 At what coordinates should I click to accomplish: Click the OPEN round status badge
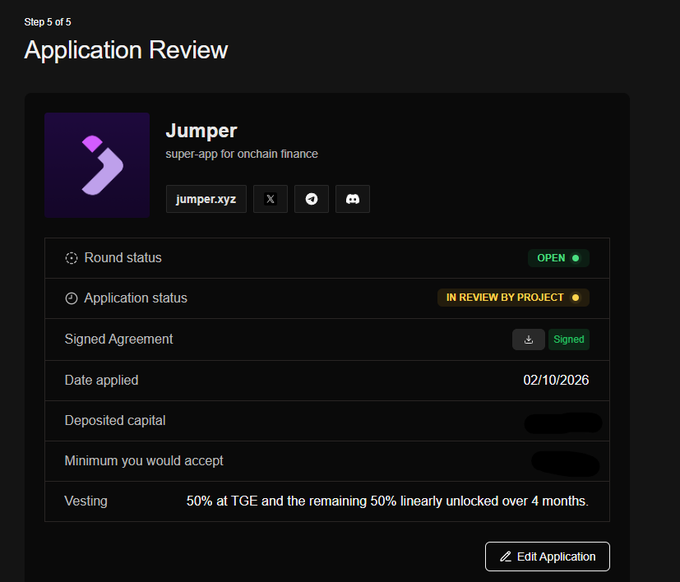[558, 258]
